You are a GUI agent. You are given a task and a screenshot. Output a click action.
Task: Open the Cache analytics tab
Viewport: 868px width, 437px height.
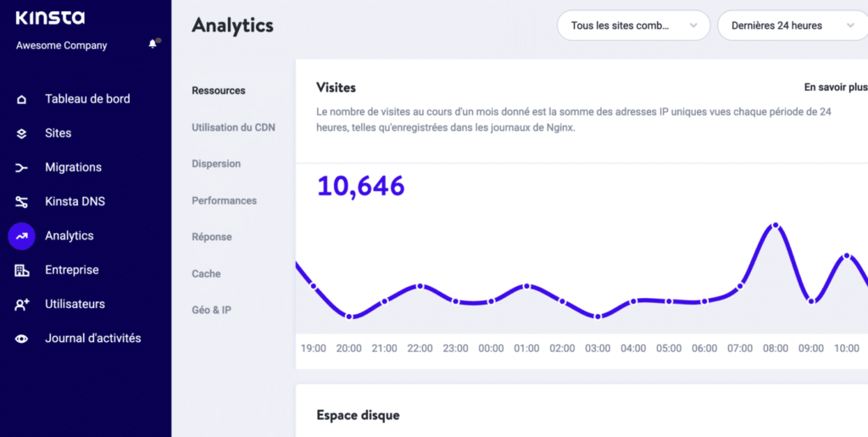[x=206, y=273]
